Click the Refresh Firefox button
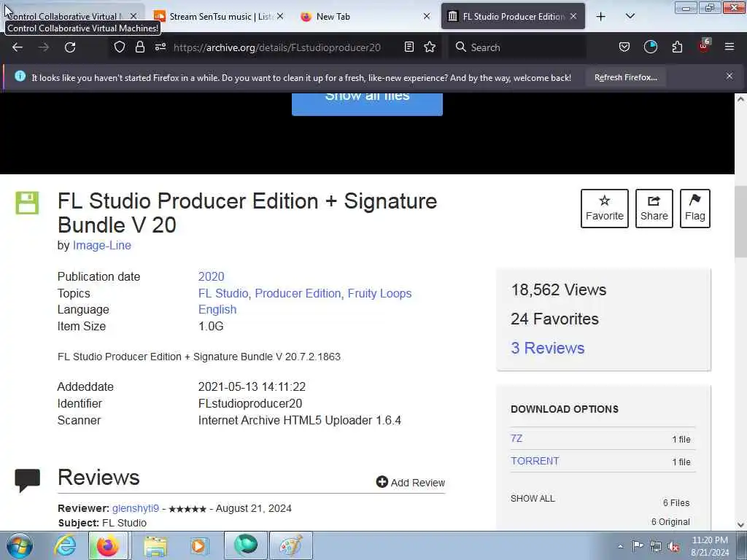 pos(625,77)
